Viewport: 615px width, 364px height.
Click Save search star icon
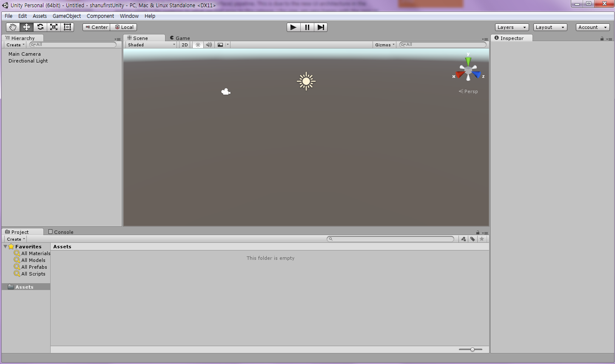[x=482, y=239]
